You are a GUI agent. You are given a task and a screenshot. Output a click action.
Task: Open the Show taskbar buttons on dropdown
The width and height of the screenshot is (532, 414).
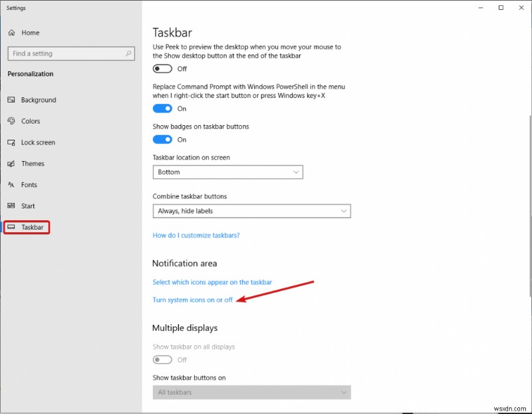[251, 392]
